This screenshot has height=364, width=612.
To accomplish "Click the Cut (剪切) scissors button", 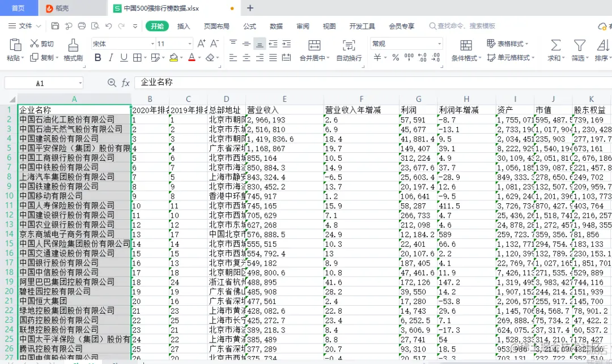I will [x=42, y=44].
